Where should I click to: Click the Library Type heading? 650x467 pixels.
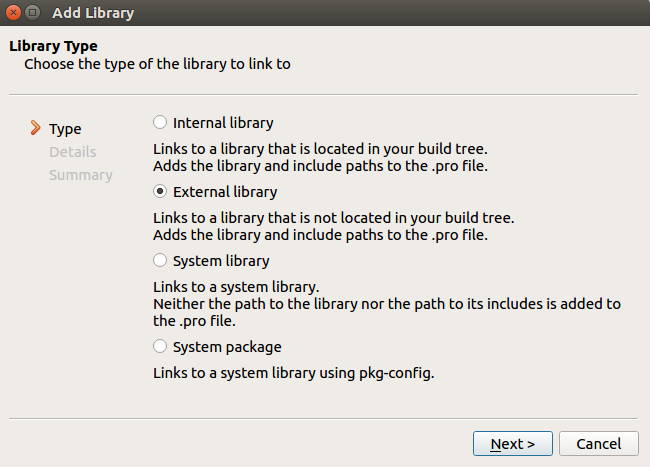click(x=53, y=46)
